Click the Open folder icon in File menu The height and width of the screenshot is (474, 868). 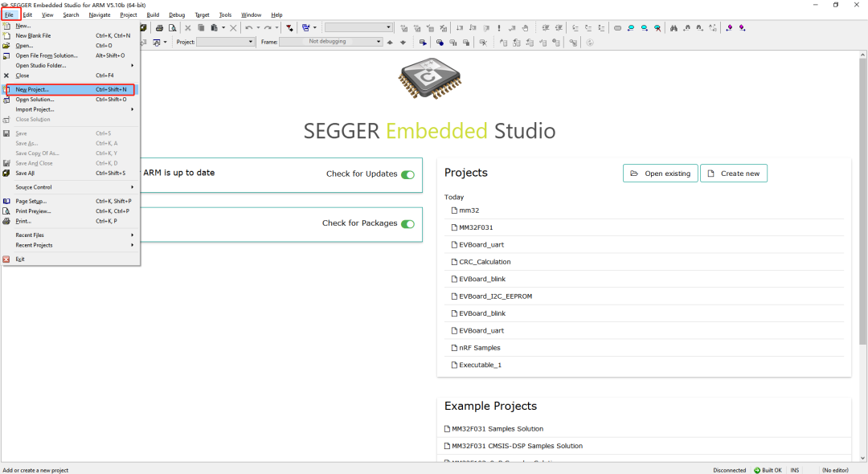(6, 45)
